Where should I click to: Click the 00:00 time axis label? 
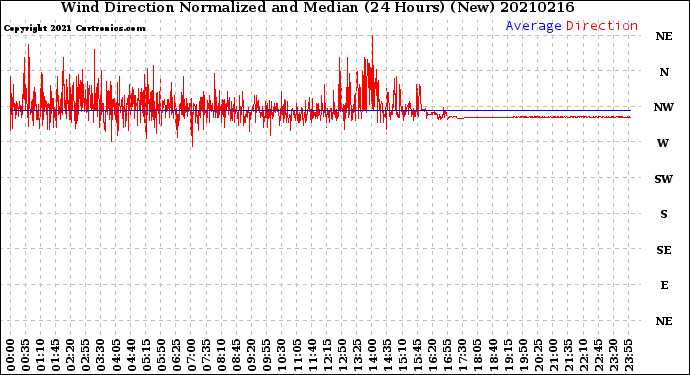point(10,355)
